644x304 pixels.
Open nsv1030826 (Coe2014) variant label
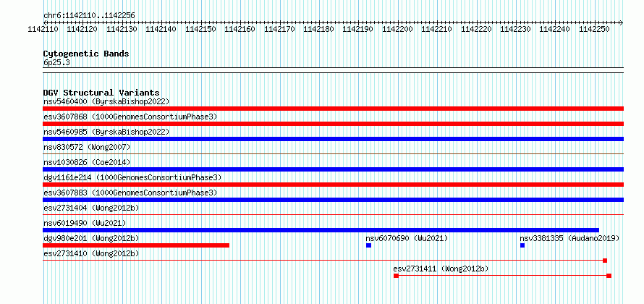[87, 162]
